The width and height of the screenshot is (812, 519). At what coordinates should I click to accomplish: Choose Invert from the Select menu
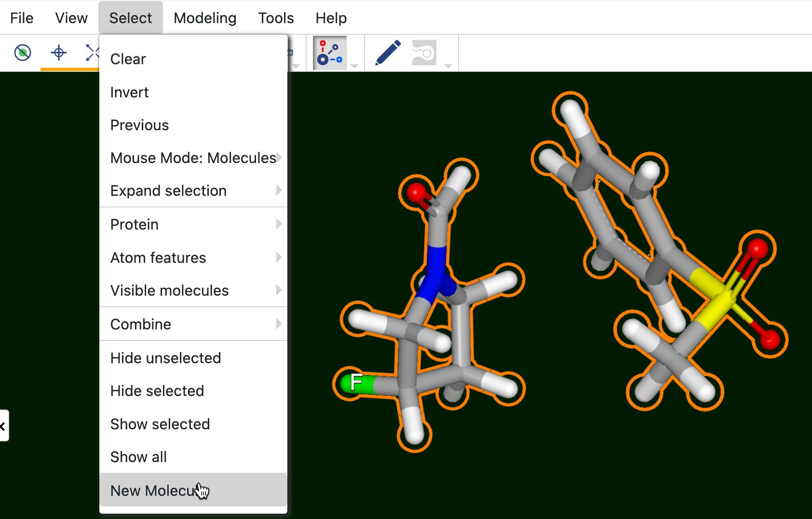click(x=129, y=92)
